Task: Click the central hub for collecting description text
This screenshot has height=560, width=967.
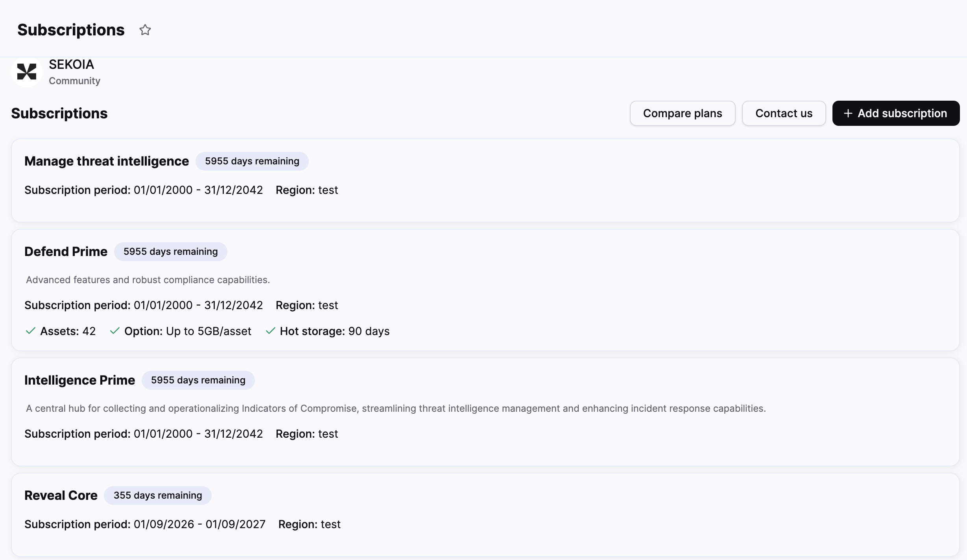Action: click(x=396, y=408)
